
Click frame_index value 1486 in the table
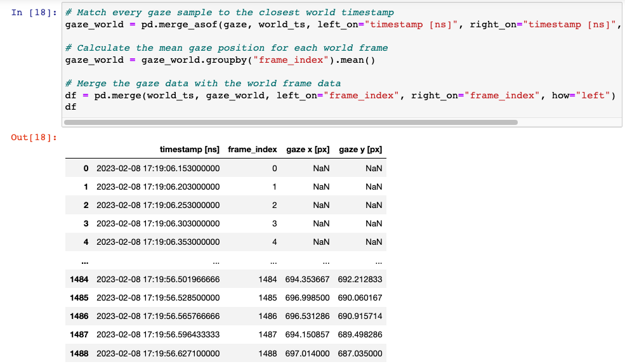click(x=268, y=316)
